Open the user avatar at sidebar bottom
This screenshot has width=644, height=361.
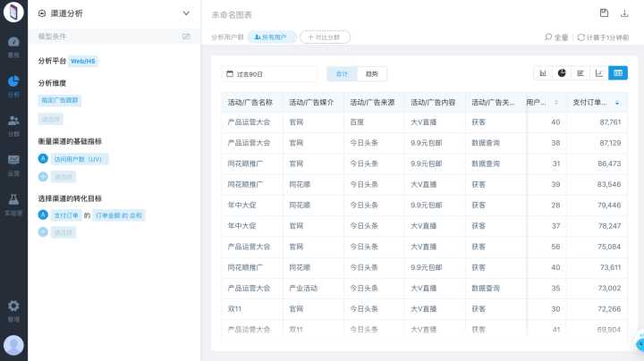click(x=13, y=345)
